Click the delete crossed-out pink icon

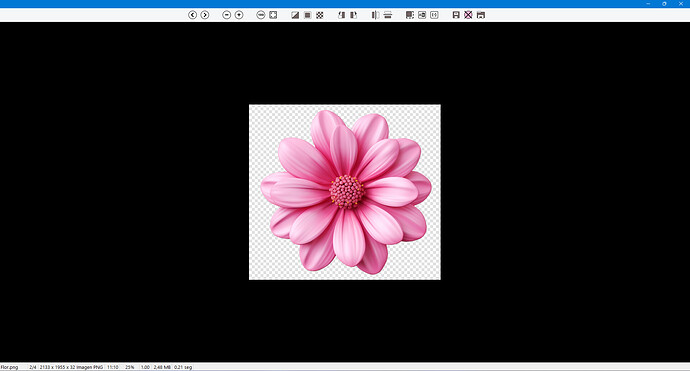coord(468,15)
